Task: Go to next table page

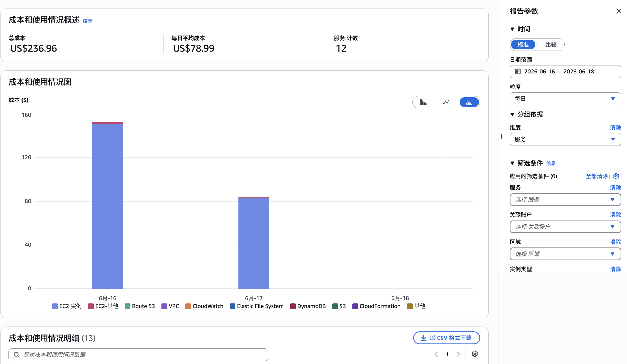Action: point(459,355)
